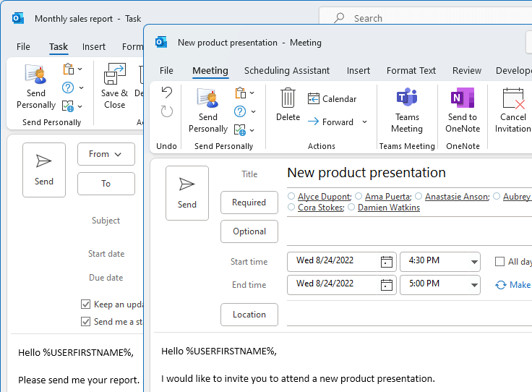Click the checkmark globe icon in the Task window
The width and height of the screenshot is (532, 392).
[68, 106]
